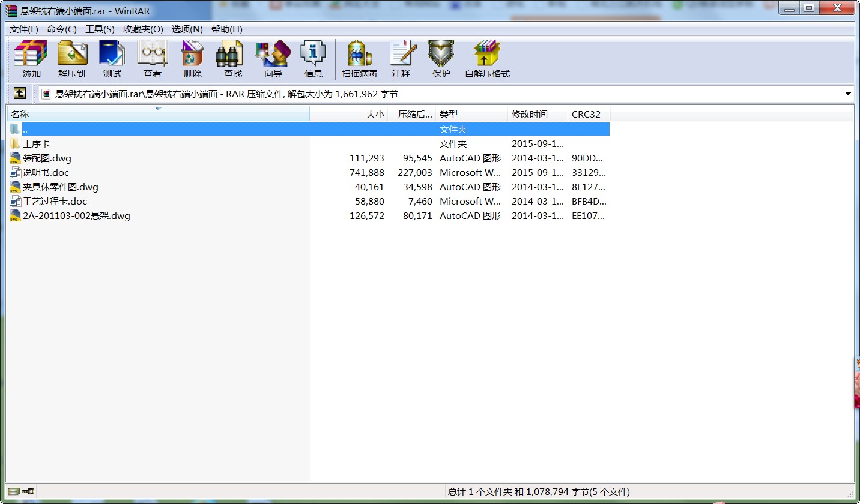Open the 选项(N) menu
This screenshot has height=504, width=860.
coord(187,29)
